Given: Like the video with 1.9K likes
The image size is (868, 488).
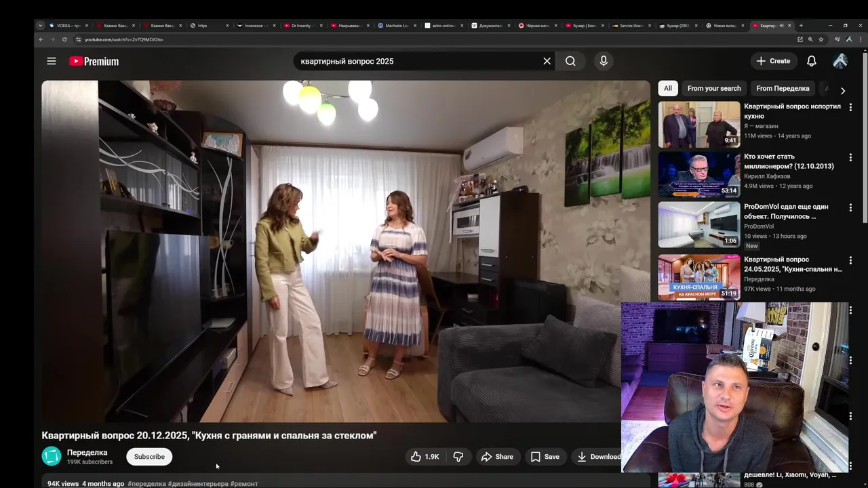Looking at the screenshot, I should pos(425,457).
